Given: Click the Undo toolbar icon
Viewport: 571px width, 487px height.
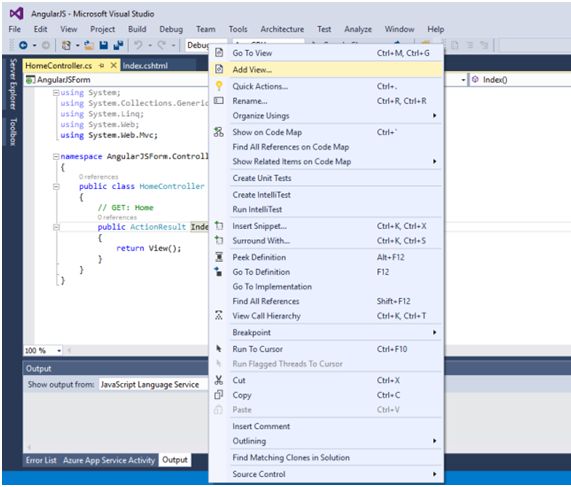Looking at the screenshot, I should click(x=138, y=45).
